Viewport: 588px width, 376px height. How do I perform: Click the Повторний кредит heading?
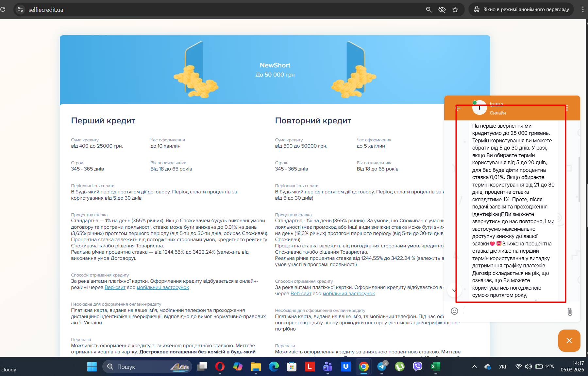click(313, 121)
